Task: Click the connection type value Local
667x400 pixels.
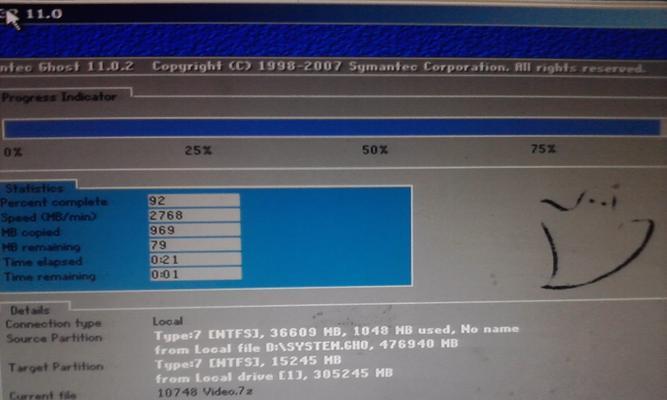Action: pyautogui.click(x=168, y=321)
